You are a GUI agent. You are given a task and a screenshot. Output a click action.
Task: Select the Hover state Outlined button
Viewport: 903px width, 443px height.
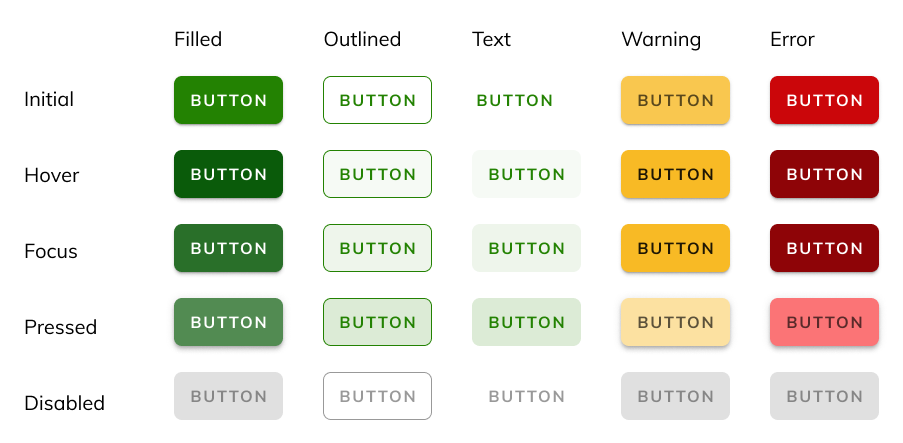tap(377, 174)
